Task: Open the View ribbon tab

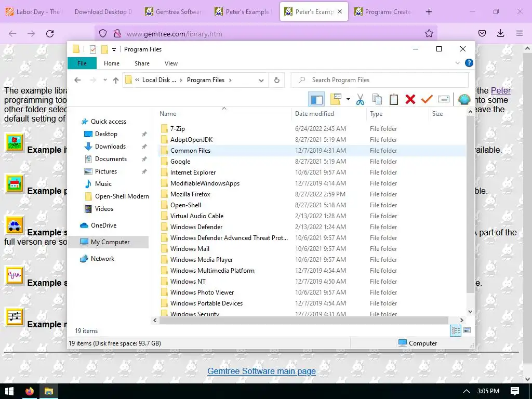Action: point(171,63)
